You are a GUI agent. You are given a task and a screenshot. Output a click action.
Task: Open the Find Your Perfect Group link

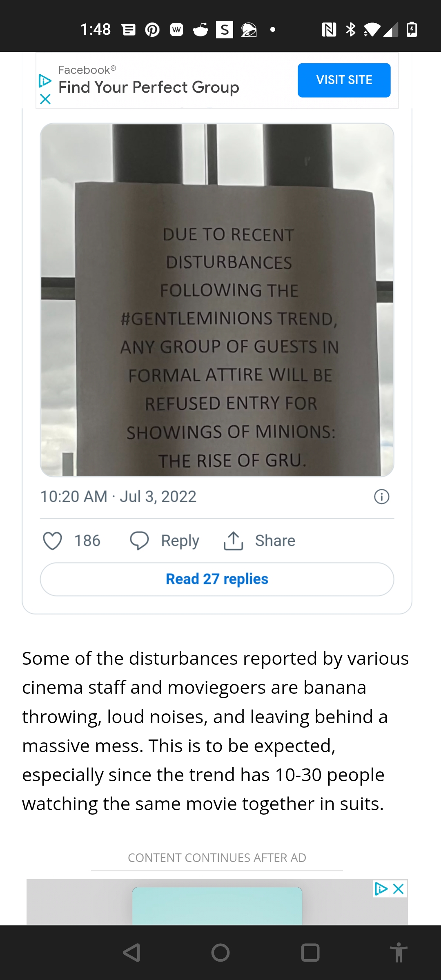coord(148,87)
